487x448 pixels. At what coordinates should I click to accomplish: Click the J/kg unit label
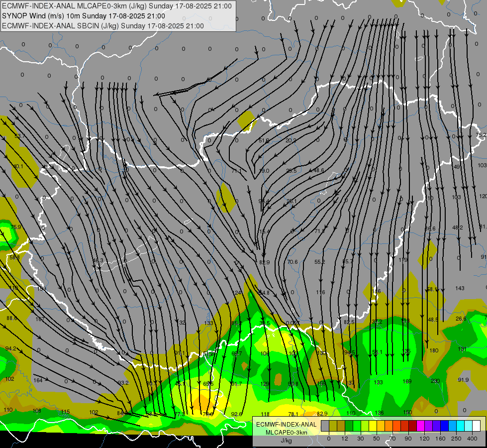(x=286, y=441)
